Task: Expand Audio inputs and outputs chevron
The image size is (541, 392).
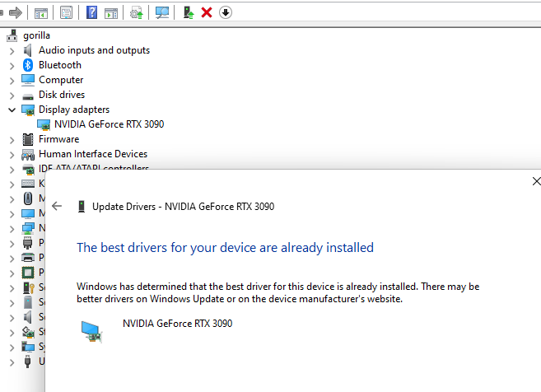Action: (12, 51)
